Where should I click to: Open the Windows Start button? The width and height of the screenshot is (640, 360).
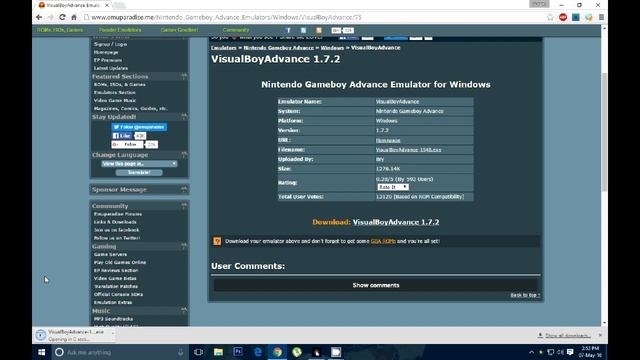[x=42, y=352]
